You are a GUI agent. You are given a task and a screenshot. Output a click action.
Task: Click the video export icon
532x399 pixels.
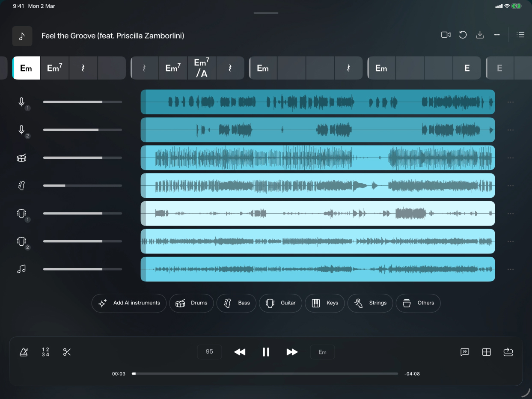[x=446, y=35]
